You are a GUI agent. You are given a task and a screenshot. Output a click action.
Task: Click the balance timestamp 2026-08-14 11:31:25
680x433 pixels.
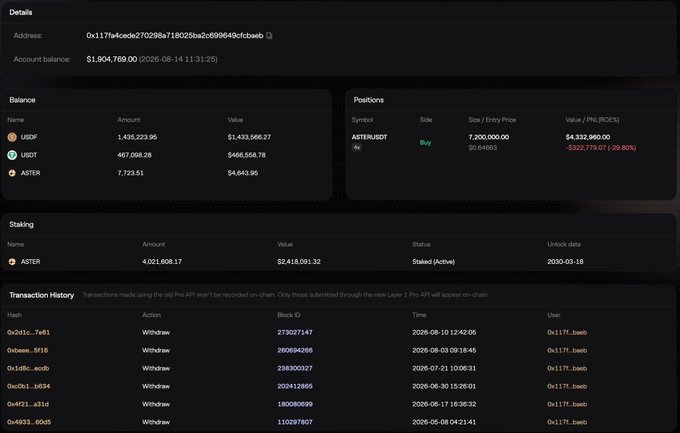point(178,59)
